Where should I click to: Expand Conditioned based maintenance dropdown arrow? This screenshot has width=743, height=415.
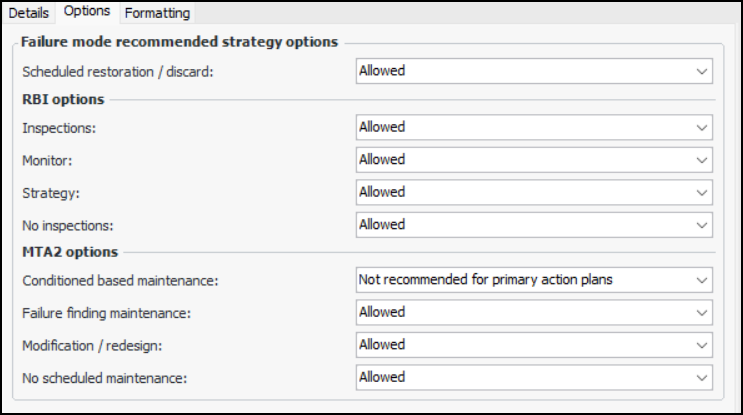click(701, 280)
